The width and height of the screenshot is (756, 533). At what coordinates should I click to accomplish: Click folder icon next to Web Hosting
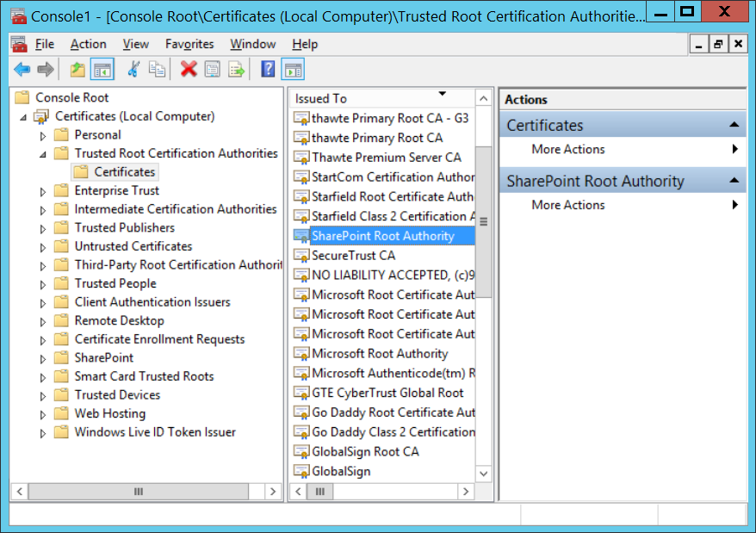tap(61, 413)
